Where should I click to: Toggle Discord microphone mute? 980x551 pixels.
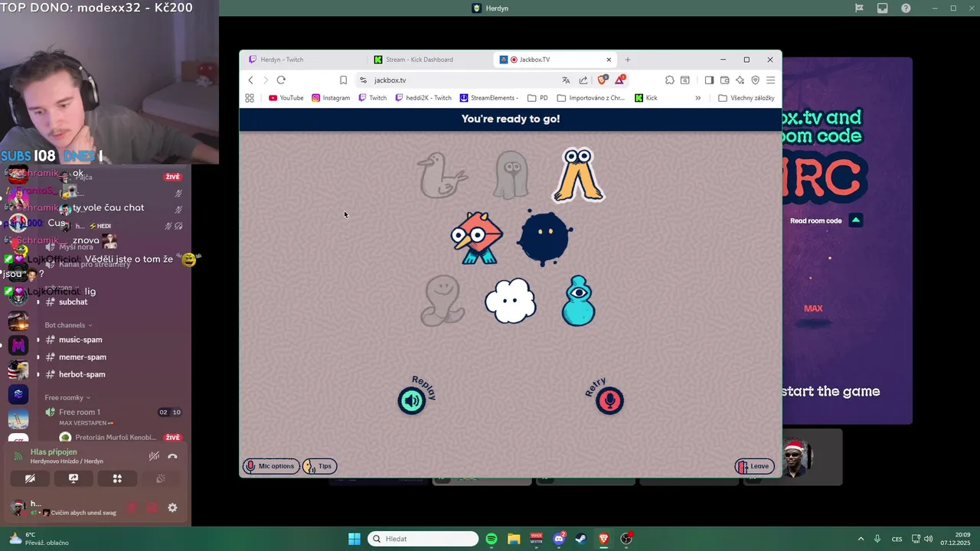click(x=132, y=507)
